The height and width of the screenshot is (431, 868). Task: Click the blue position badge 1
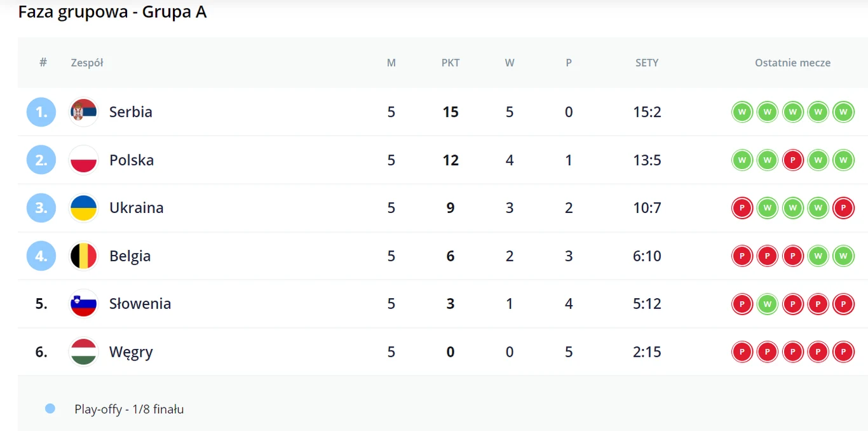pyautogui.click(x=41, y=112)
